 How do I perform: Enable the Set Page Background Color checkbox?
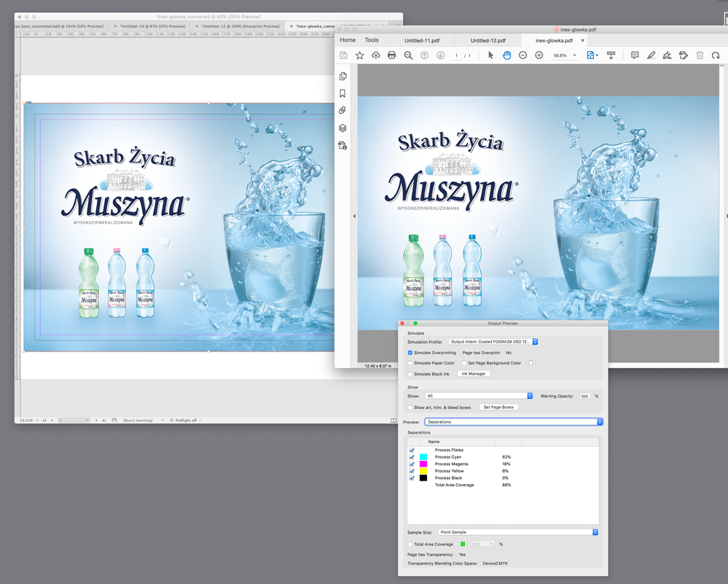(x=463, y=363)
